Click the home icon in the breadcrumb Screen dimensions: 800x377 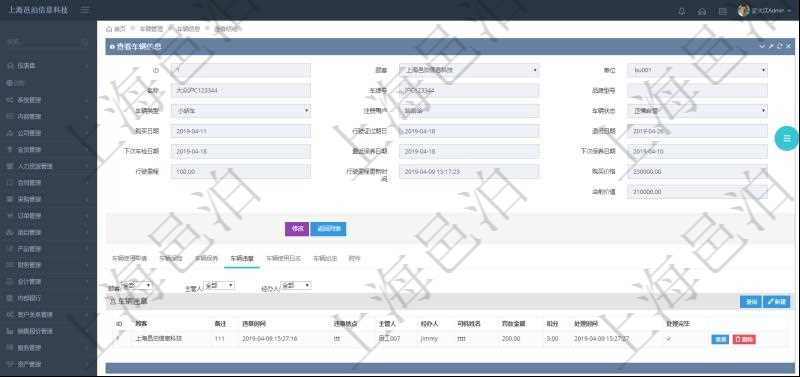[x=109, y=29]
